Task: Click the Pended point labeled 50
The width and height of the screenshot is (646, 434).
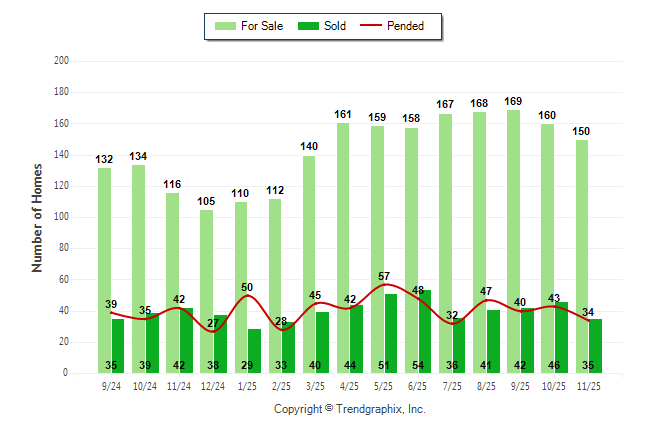Action: pos(247,296)
